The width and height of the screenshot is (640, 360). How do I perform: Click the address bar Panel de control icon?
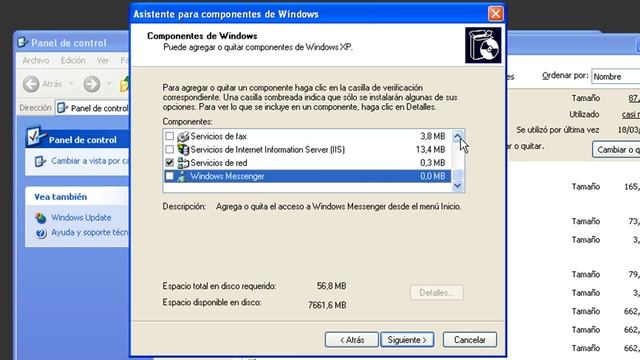(x=62, y=108)
